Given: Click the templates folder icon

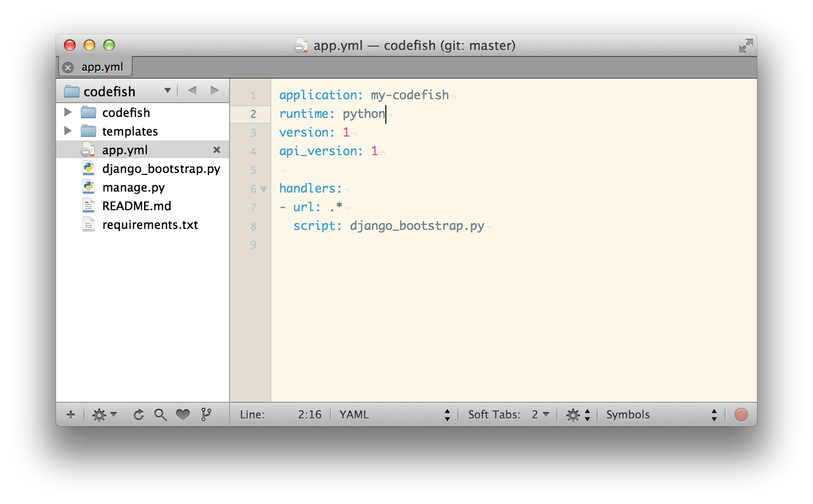Looking at the screenshot, I should click(x=88, y=131).
